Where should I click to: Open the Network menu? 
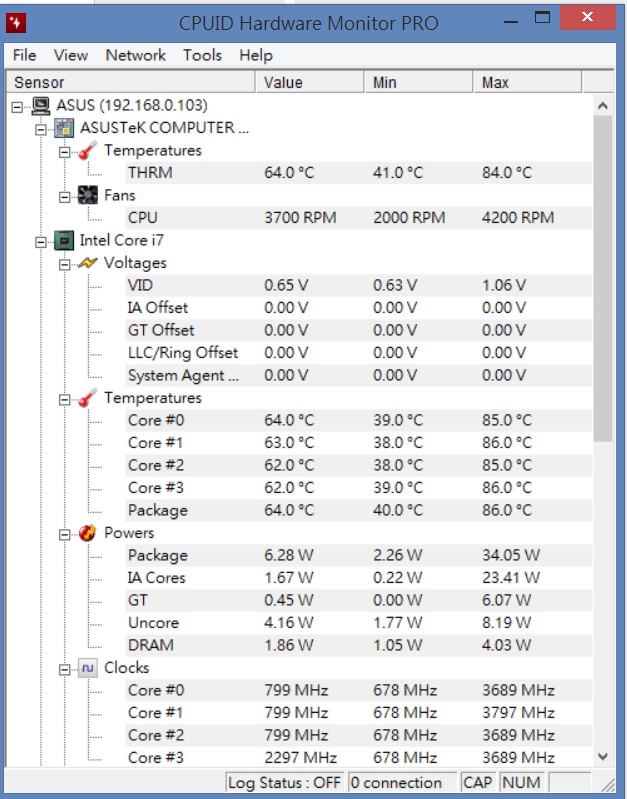pos(136,55)
